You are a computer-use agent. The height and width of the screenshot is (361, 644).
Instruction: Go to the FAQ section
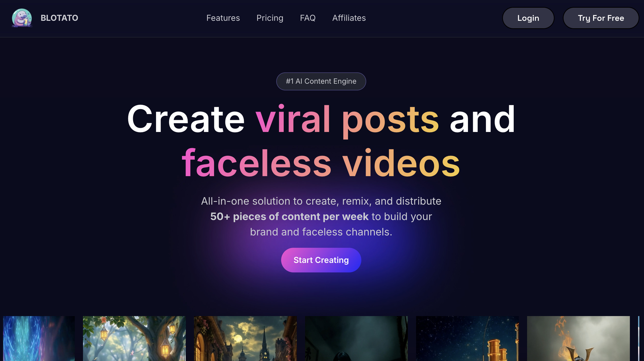point(308,18)
